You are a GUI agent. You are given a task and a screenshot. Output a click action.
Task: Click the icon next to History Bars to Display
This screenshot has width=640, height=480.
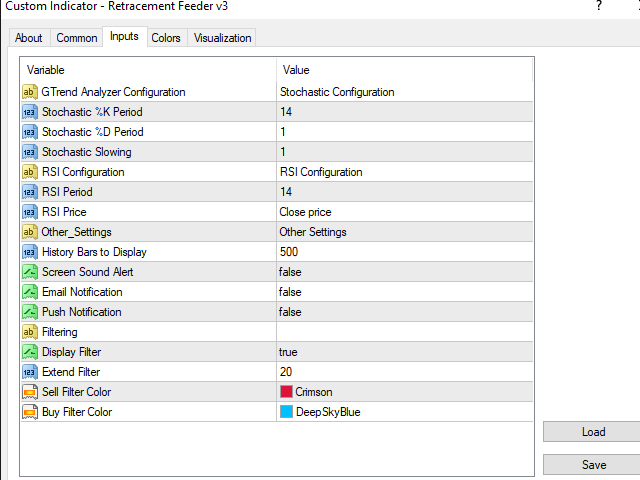pyautogui.click(x=29, y=252)
